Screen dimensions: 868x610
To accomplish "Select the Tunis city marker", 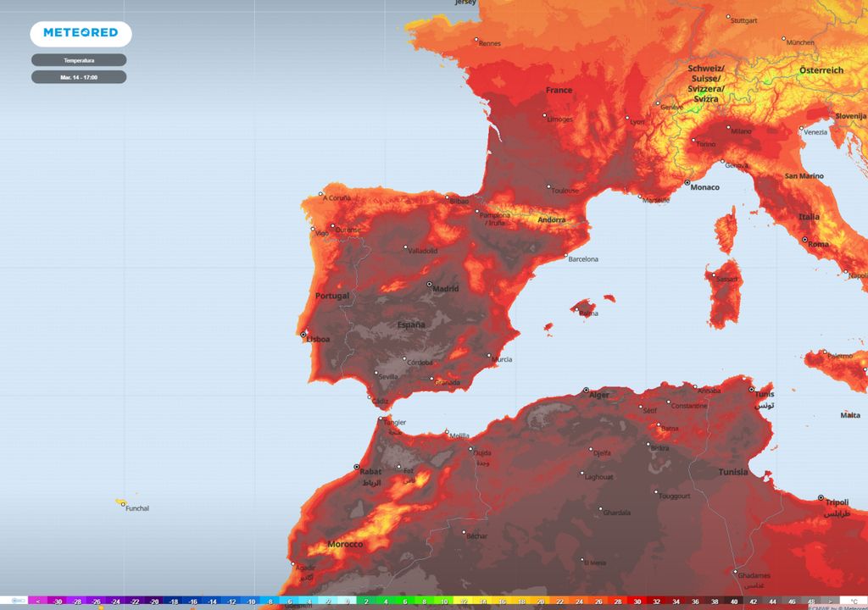I will 751,390.
